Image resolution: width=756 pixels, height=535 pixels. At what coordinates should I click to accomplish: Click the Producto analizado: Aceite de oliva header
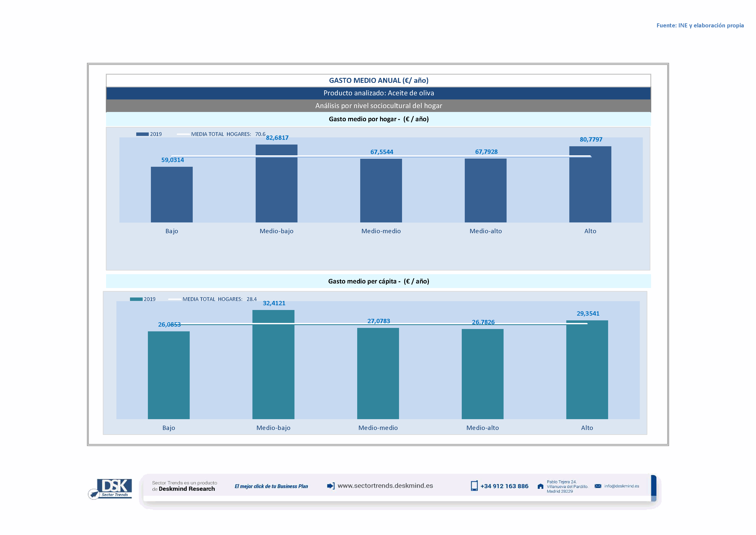tap(378, 93)
